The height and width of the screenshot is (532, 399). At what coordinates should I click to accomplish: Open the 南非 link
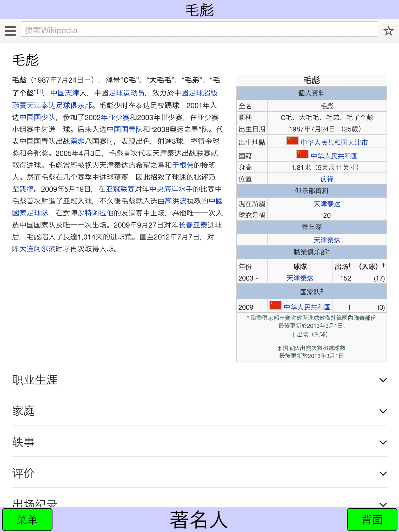pos(77,141)
